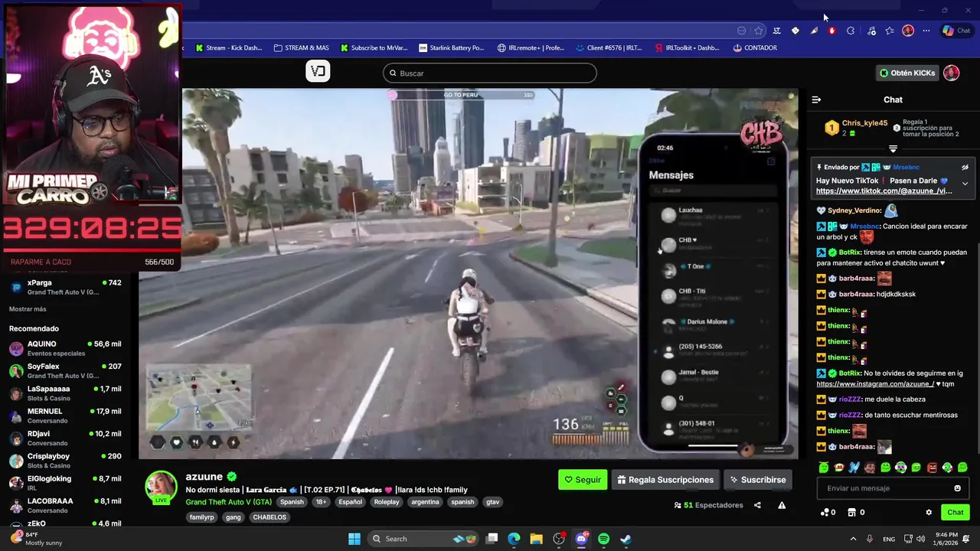Open the Kick user profile avatar menu
The height and width of the screenshot is (551, 980).
pos(951,73)
